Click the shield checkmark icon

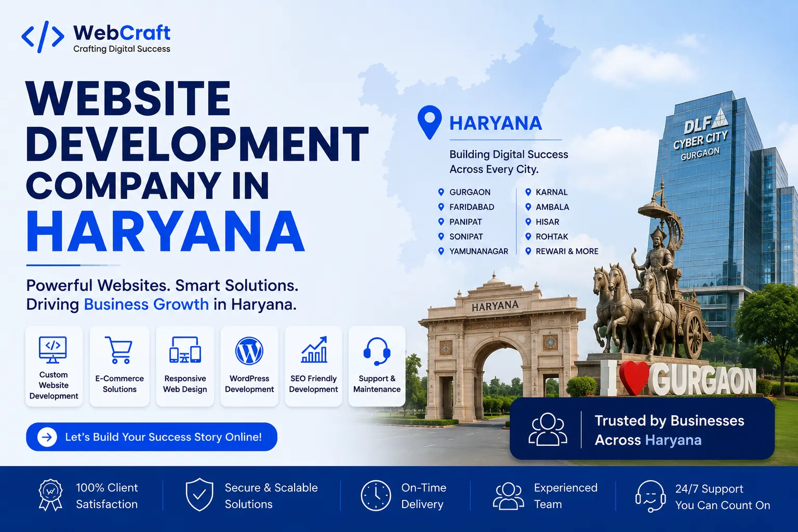click(199, 495)
